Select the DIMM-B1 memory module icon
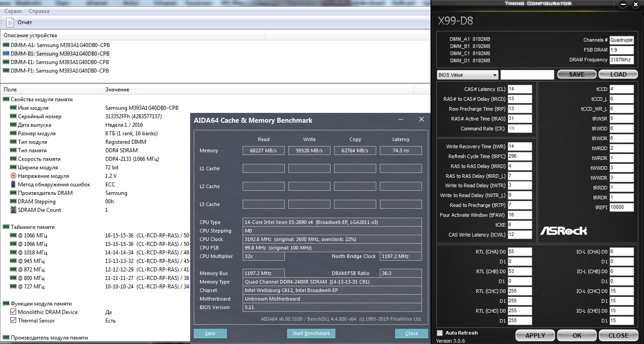 click(6, 54)
